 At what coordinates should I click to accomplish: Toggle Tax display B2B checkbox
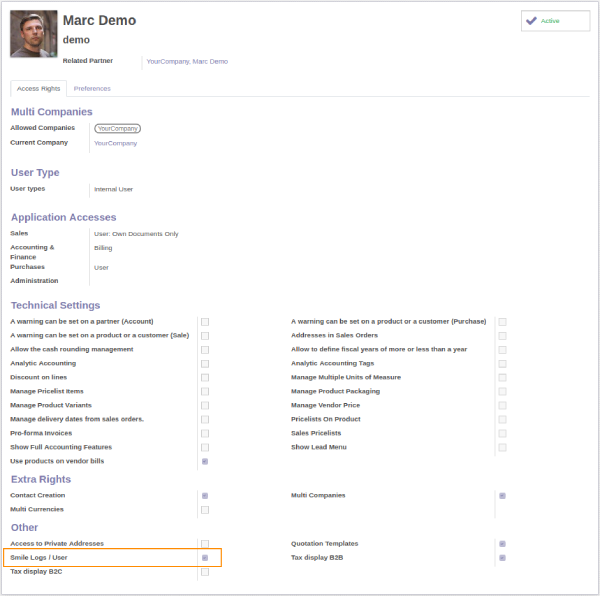pos(502,558)
